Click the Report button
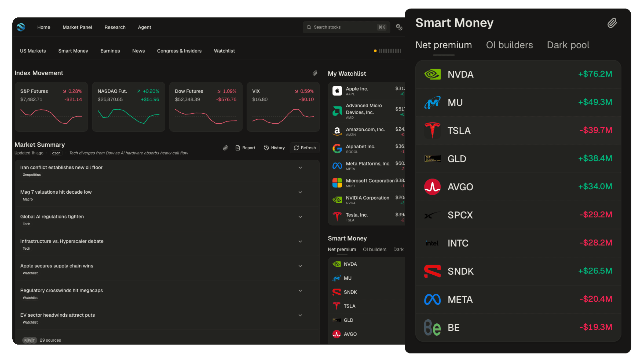 click(x=245, y=148)
